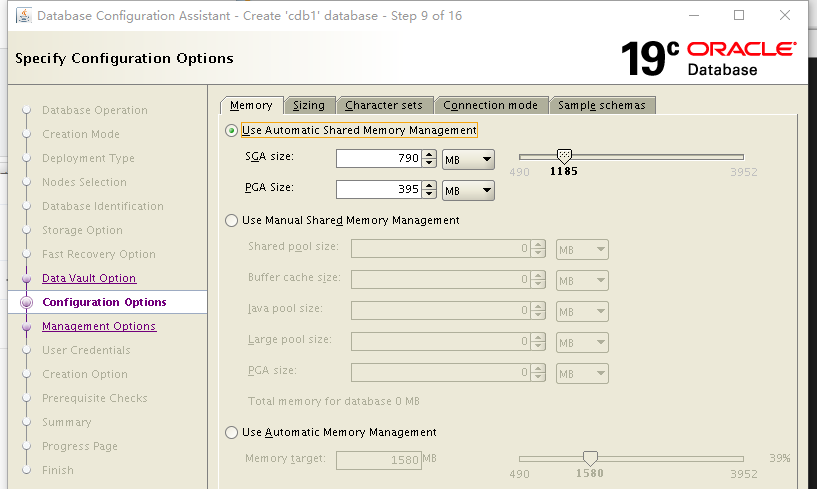
Task: Switch to Connection mode tab
Action: click(x=491, y=105)
